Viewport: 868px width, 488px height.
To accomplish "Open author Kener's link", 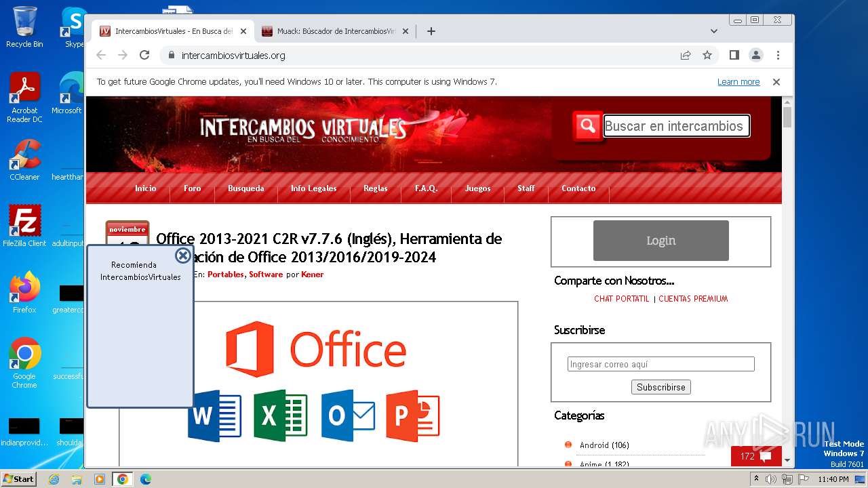I will point(313,274).
